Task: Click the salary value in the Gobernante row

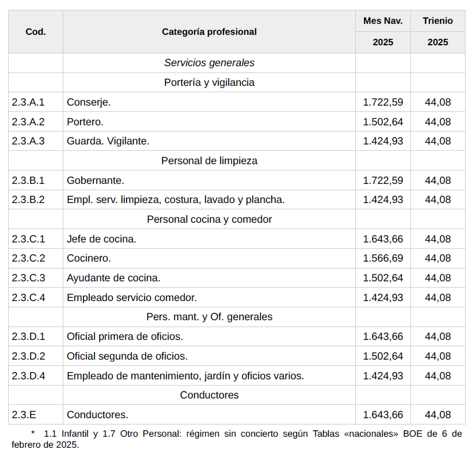Action: point(383,180)
